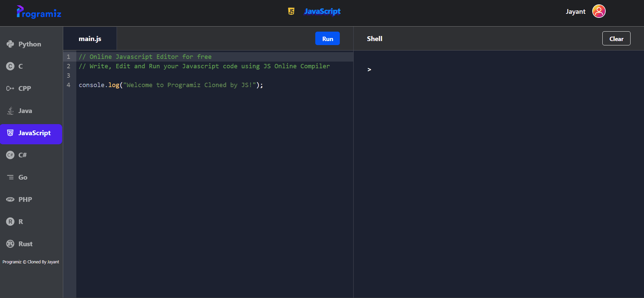Run the code with Run button
Image resolution: width=644 pixels, height=298 pixels.
pyautogui.click(x=327, y=38)
